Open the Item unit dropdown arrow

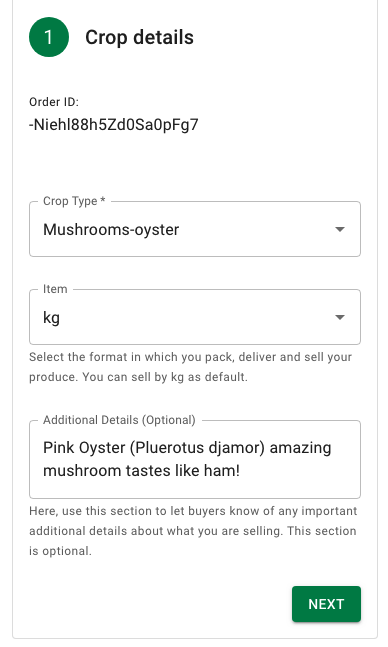[340, 317]
